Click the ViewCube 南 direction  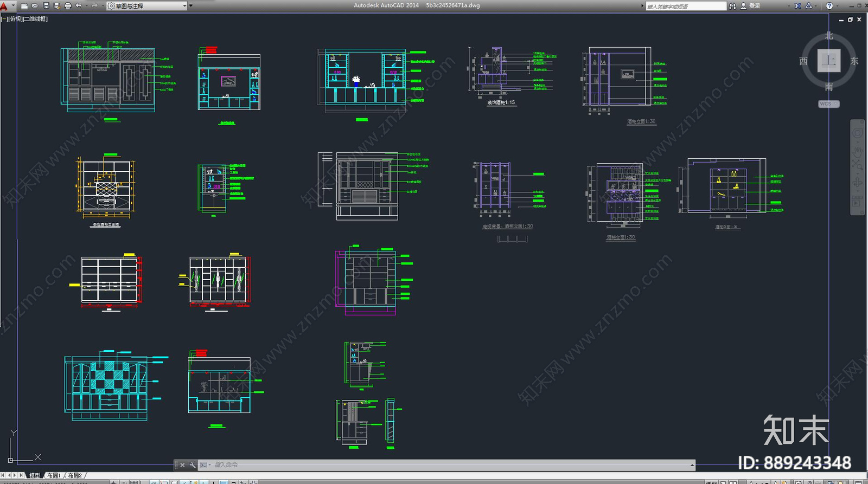coord(829,87)
